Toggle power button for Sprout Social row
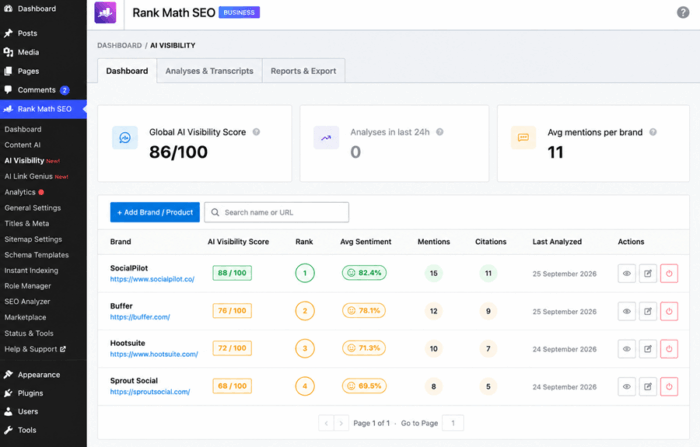The height and width of the screenshot is (447, 700). (669, 387)
